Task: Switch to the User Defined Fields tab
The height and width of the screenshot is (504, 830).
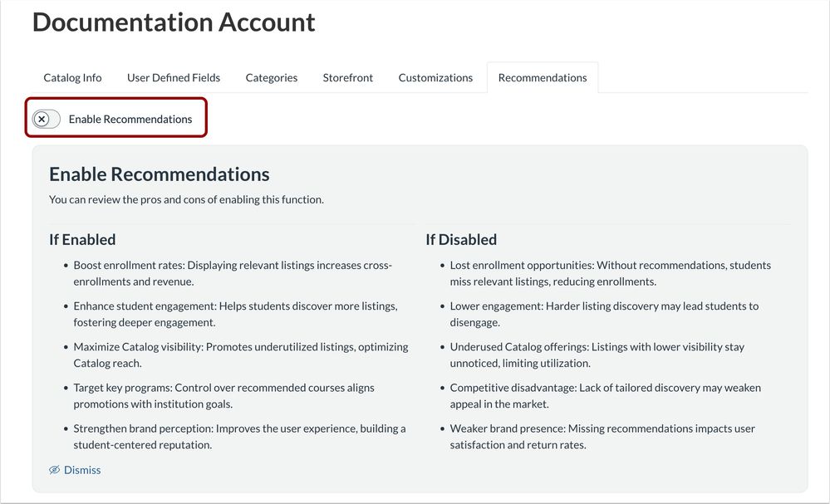Action: (x=174, y=78)
